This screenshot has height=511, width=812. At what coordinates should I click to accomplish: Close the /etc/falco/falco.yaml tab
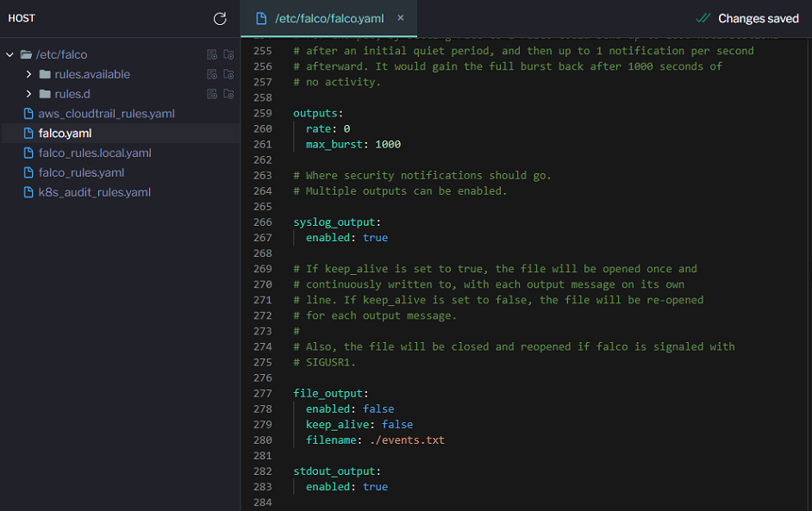point(400,17)
